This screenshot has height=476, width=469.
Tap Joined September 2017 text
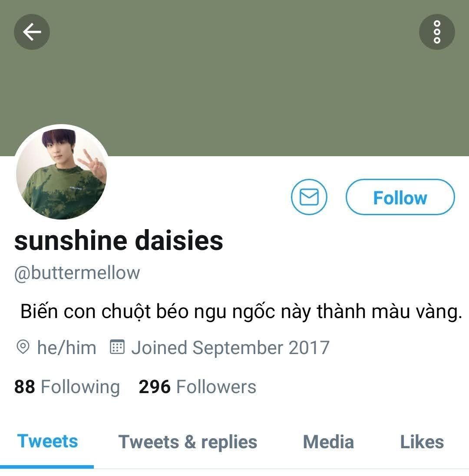pyautogui.click(x=230, y=348)
